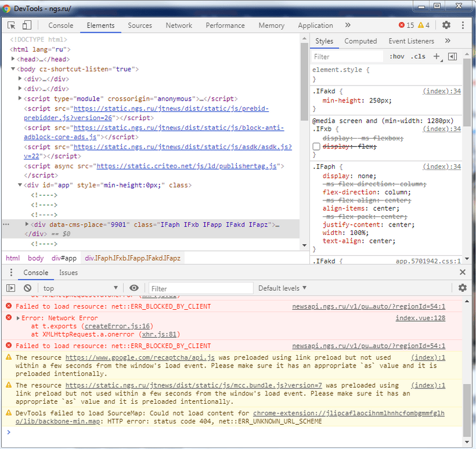Toggle the .cls element classes panel

pyautogui.click(x=418, y=56)
